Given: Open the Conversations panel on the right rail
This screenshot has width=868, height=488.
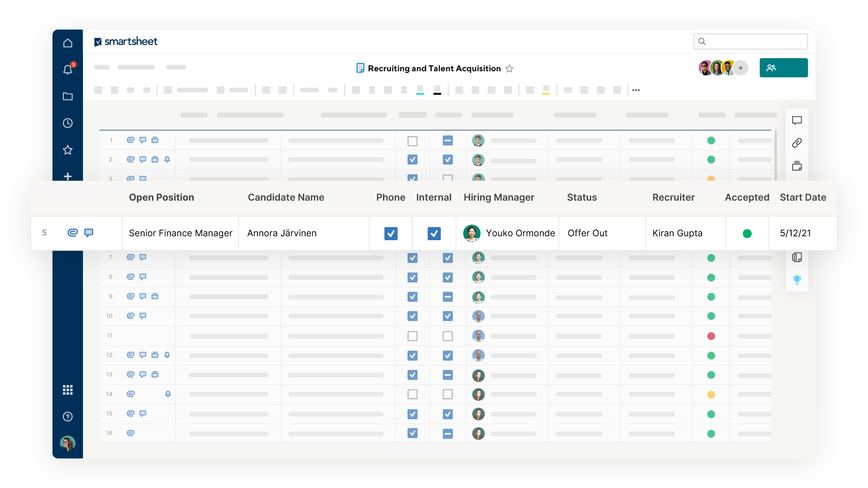Looking at the screenshot, I should [x=797, y=121].
